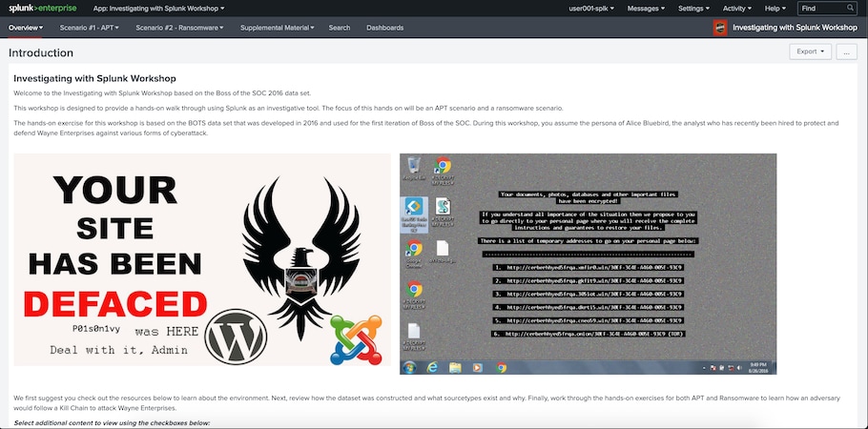Click the 'Investigating with Splunk Workshop' heading text
This screenshot has height=429, width=868.
pyautogui.click(x=94, y=79)
